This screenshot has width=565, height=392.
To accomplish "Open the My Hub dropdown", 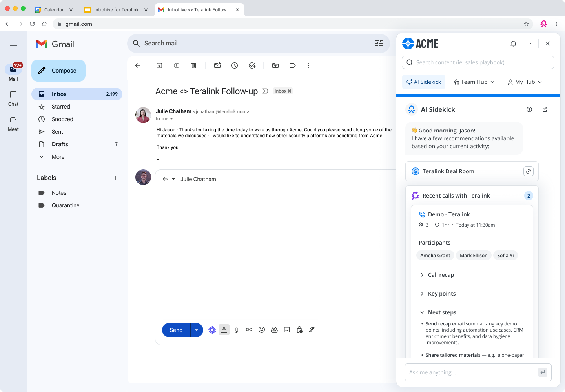I will click(x=525, y=82).
